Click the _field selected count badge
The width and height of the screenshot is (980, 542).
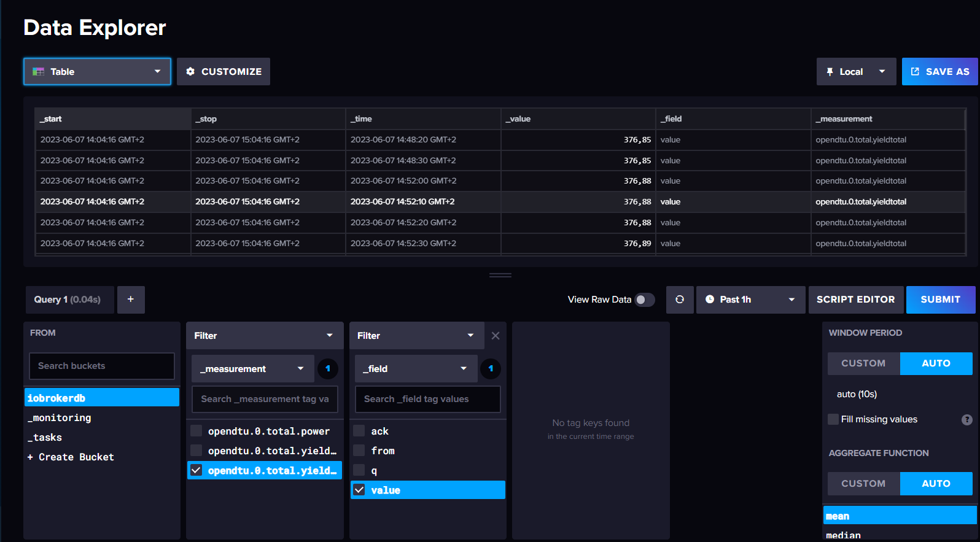click(x=491, y=369)
